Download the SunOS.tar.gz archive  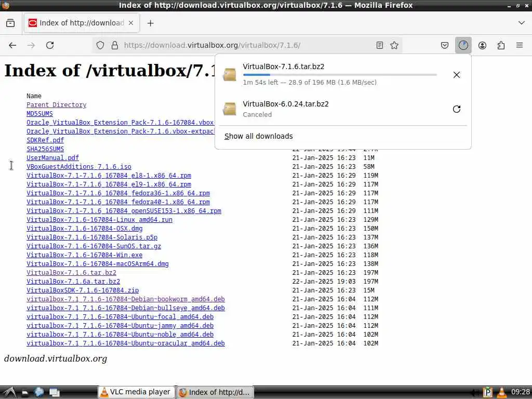94,246
